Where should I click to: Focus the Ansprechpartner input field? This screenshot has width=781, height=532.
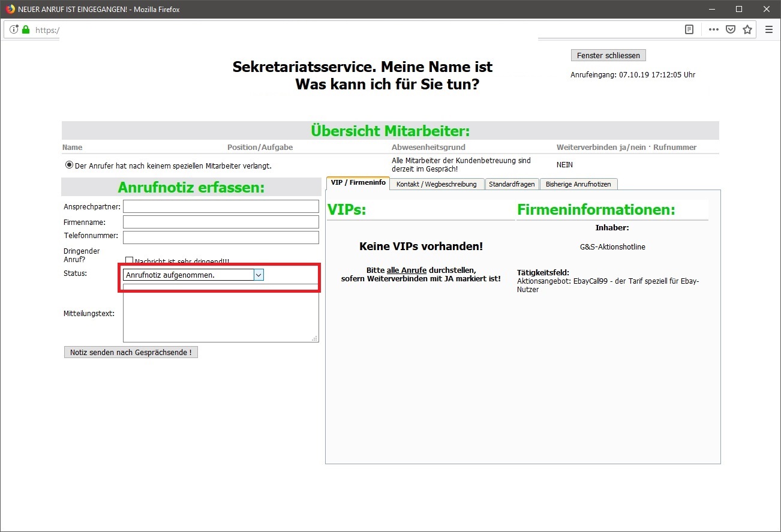click(x=221, y=206)
